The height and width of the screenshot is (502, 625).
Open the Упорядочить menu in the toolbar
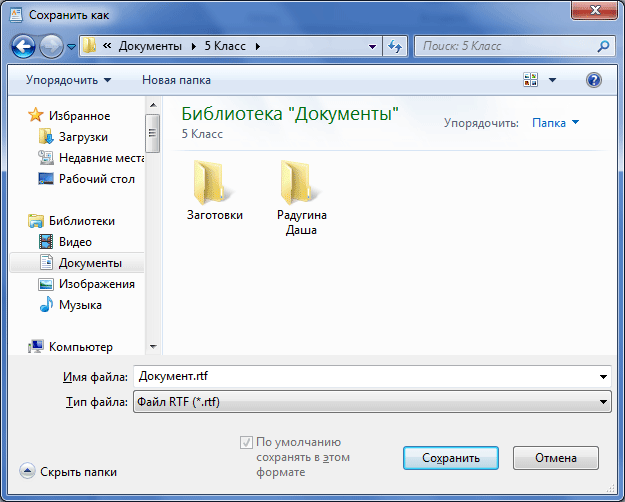click(68, 79)
